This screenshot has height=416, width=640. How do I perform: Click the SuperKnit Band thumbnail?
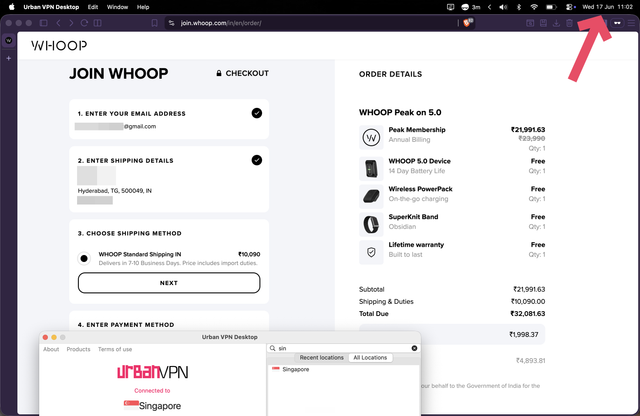371,224
